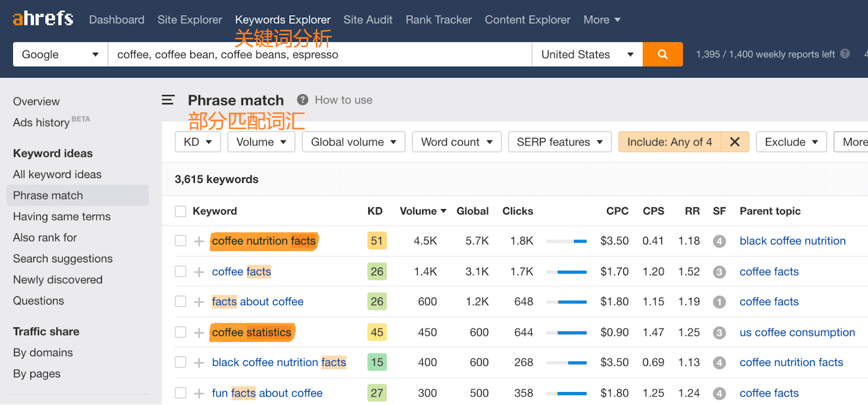Screen dimensions: 868x405
Task: Check the box for facts about coffee
Action: point(181,302)
